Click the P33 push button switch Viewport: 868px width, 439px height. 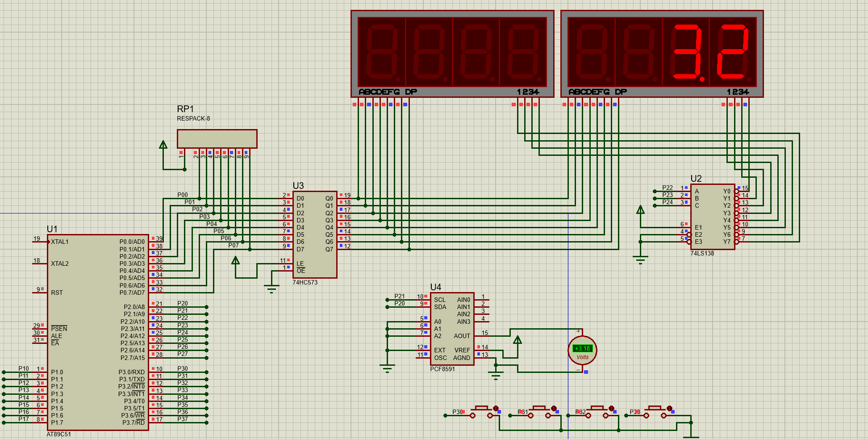655,412
